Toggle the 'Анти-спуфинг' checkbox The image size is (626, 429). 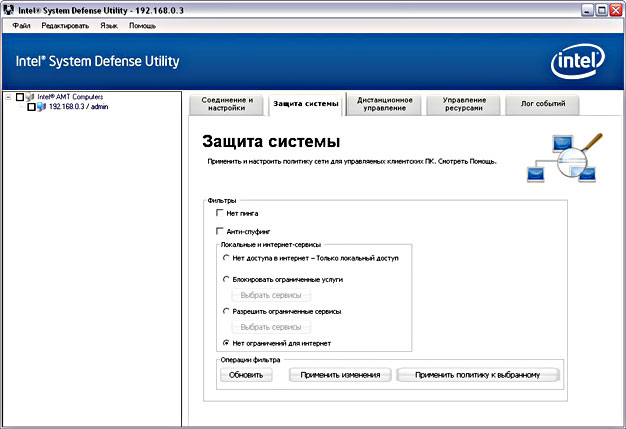(219, 231)
